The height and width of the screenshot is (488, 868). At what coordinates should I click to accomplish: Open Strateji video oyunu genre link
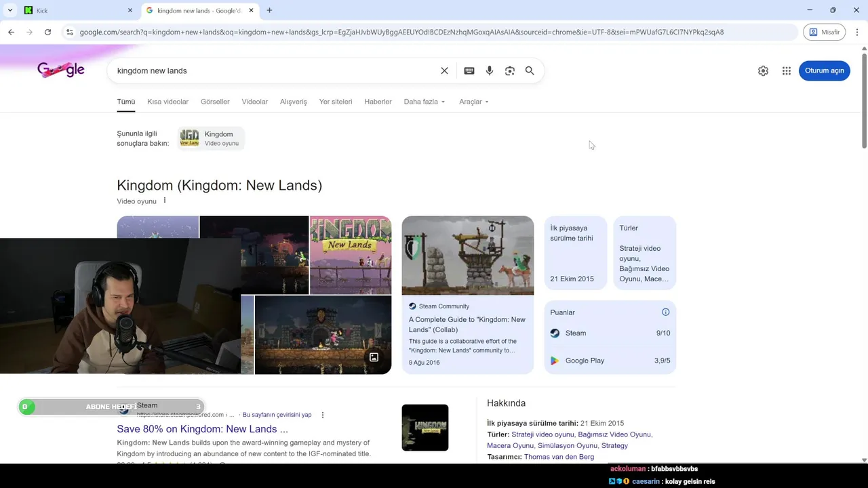(x=542, y=434)
